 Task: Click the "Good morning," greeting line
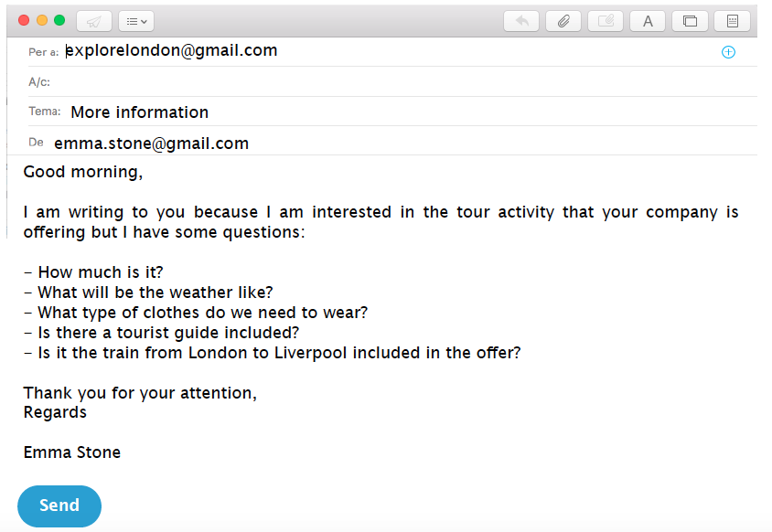(83, 172)
